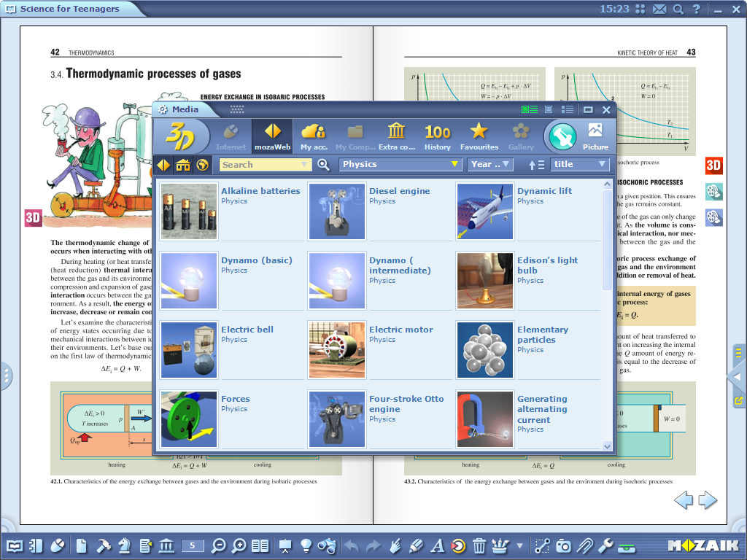Toggle the green grid view indicator
The width and height of the screenshot is (747, 560).
pyautogui.click(x=528, y=109)
